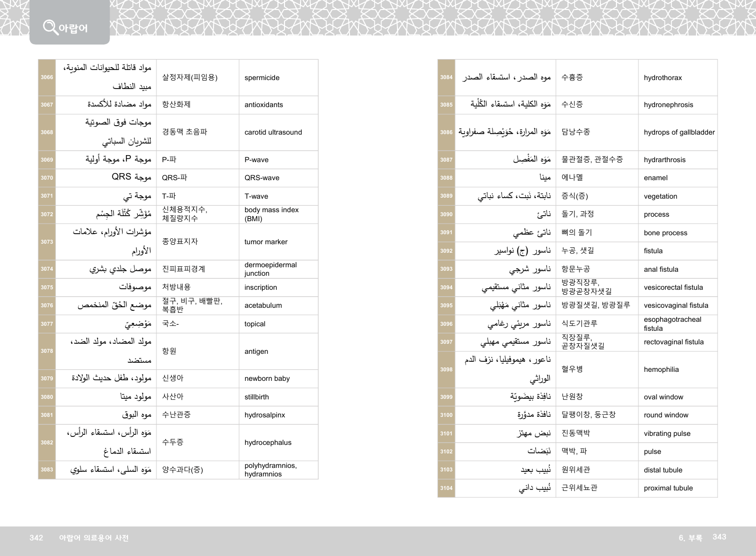Click page number 343 in footer
Image resolution: width=756 pixels, height=556 pixels.
click(719, 537)
